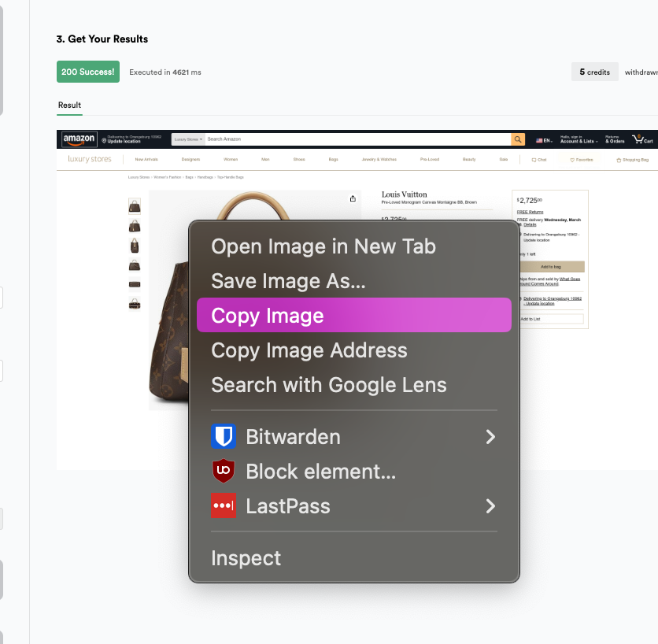The image size is (658, 644).
Task: Click the 200 Success! badge
Action: tap(88, 72)
